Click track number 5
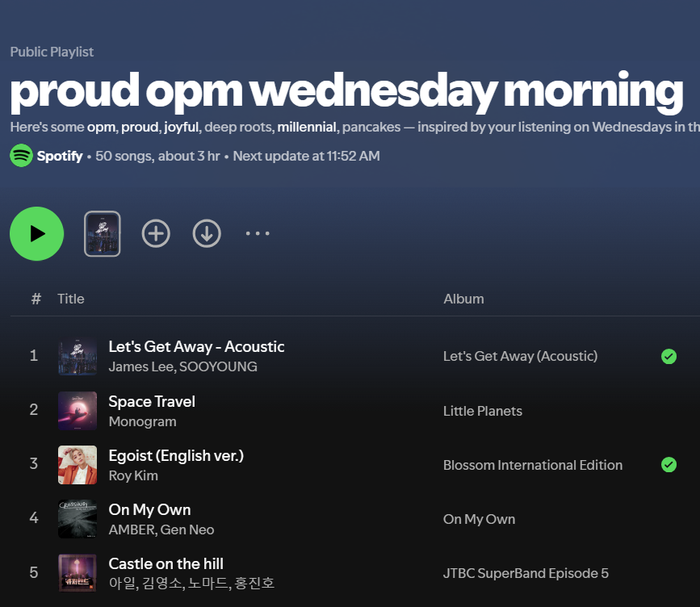 click(33, 572)
